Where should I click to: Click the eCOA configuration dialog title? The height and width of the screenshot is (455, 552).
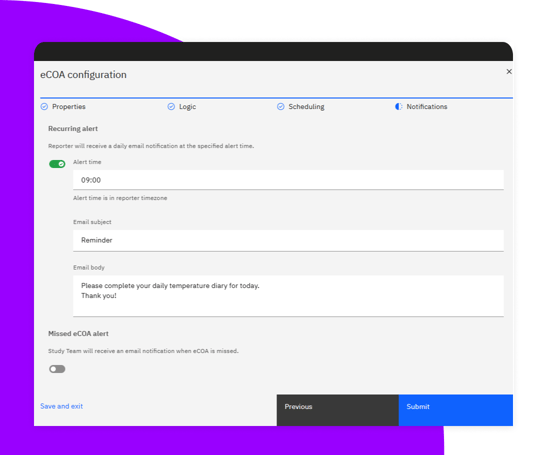[83, 75]
